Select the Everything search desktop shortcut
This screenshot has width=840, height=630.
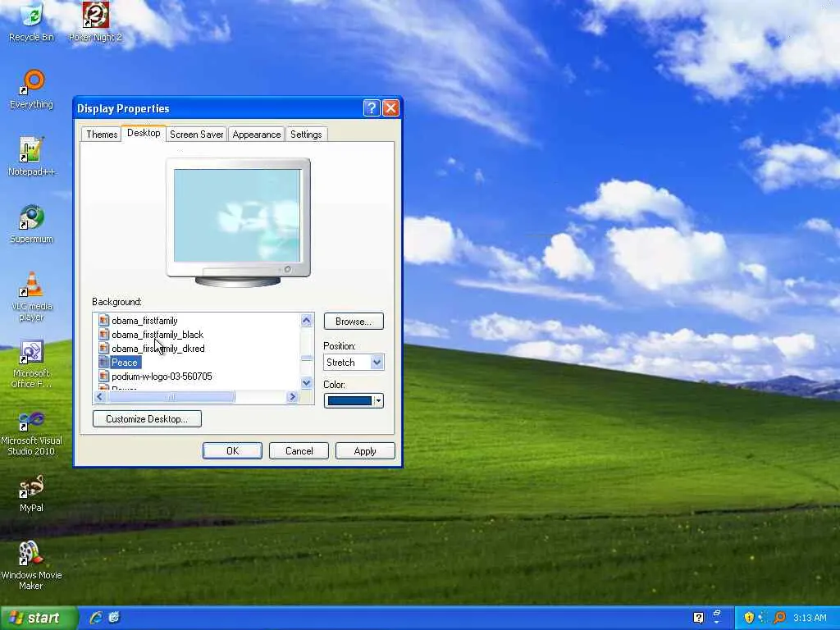tap(32, 89)
